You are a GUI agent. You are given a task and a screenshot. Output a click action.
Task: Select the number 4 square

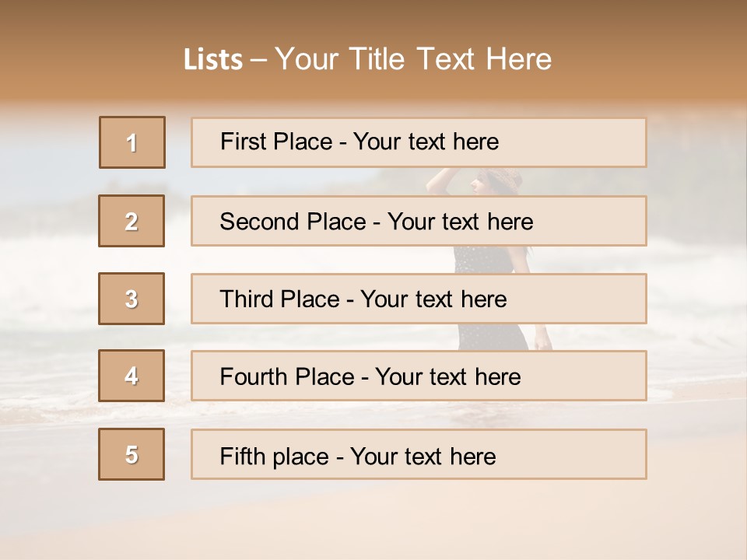[132, 376]
